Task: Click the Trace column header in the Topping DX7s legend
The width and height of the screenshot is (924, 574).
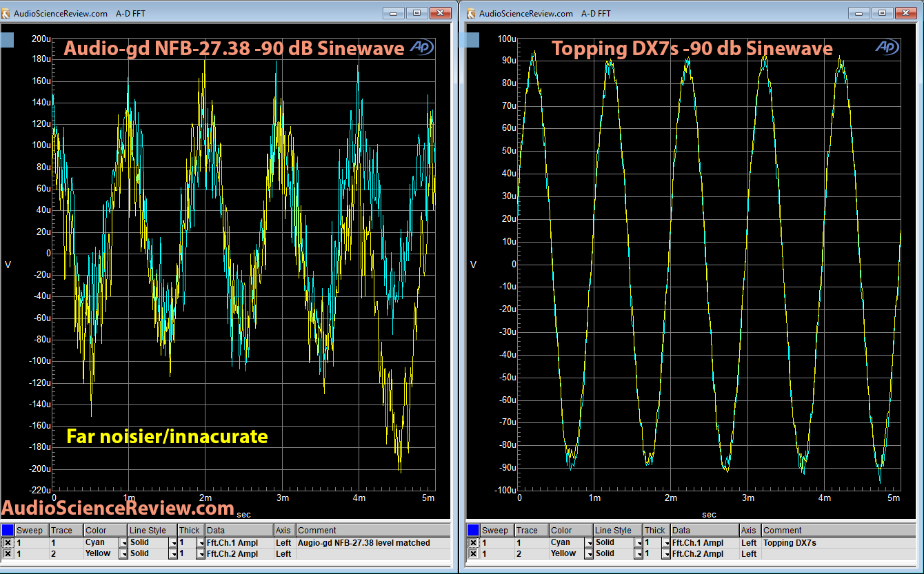Action: pyautogui.click(x=532, y=531)
